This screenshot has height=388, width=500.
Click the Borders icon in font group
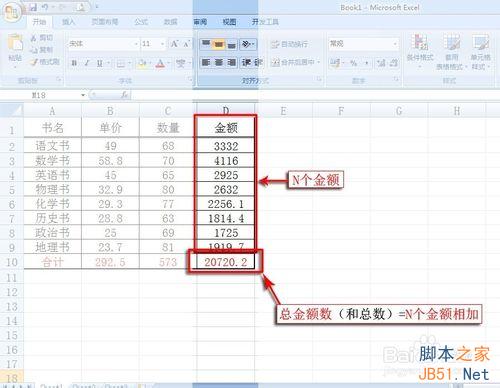click(121, 63)
